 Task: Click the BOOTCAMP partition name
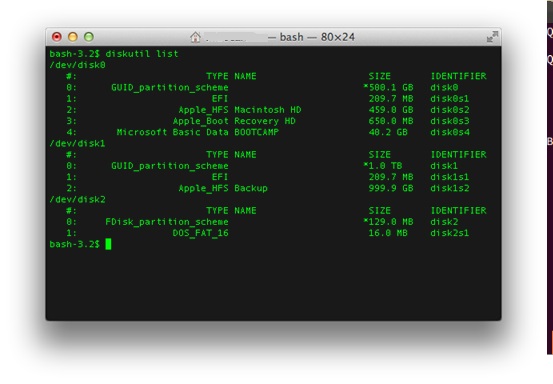(256, 132)
